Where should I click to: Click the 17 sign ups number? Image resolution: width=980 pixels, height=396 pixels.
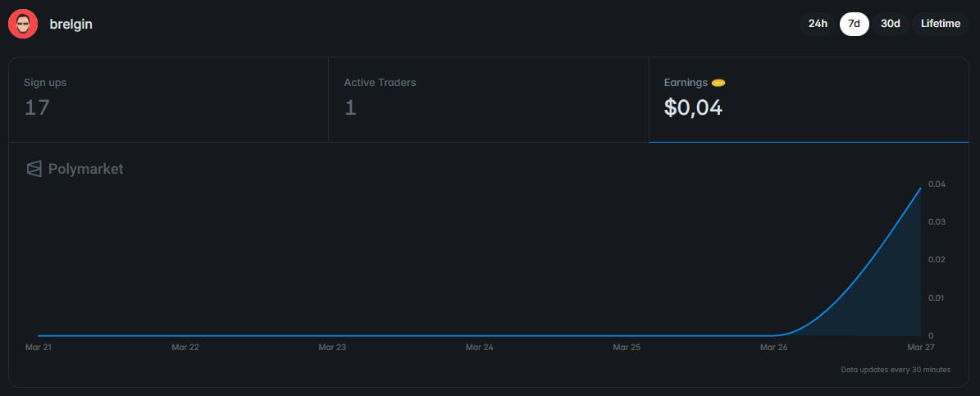pos(37,108)
